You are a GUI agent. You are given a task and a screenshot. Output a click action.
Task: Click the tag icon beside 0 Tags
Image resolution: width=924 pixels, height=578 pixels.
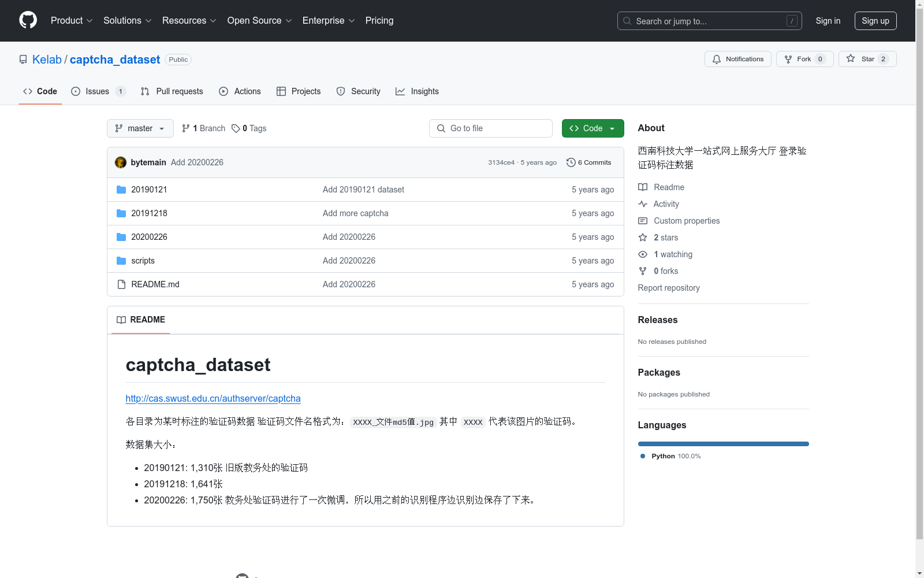(x=236, y=128)
